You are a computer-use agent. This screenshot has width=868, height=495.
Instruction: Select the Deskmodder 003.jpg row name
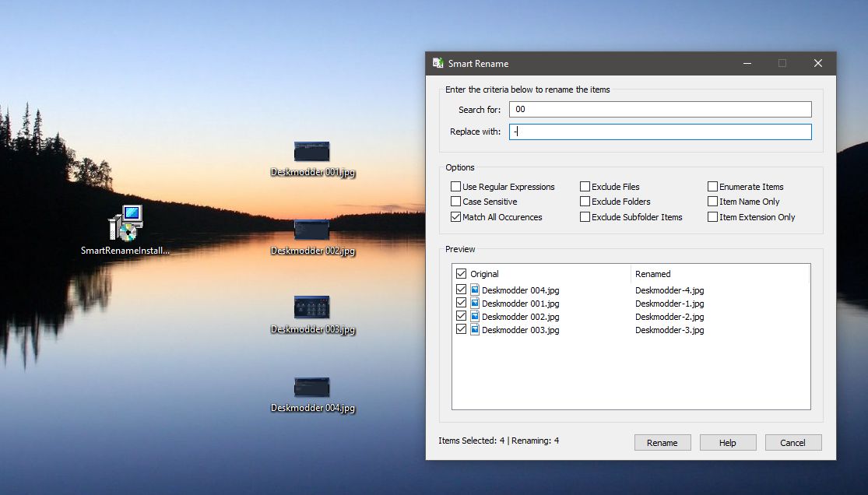[x=520, y=330]
